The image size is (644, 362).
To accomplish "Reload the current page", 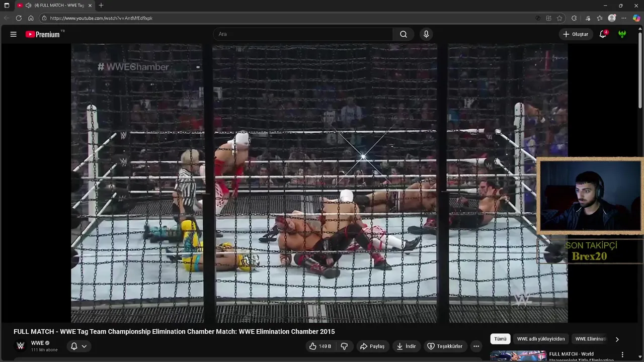I will tap(19, 18).
